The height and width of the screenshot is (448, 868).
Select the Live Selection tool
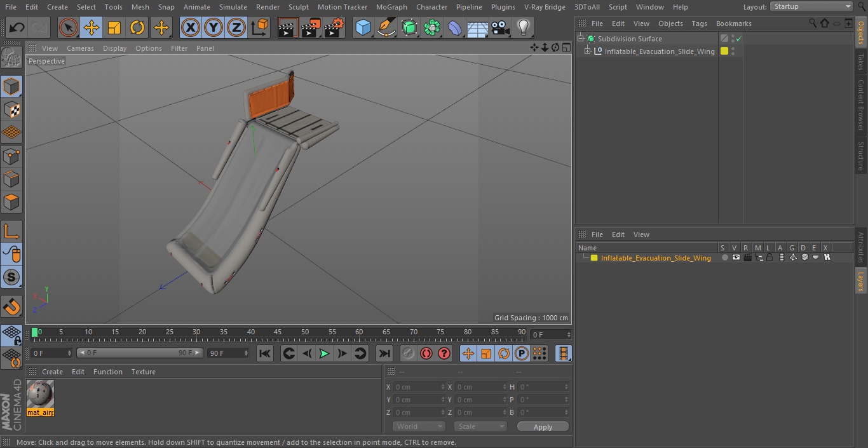[x=69, y=27]
